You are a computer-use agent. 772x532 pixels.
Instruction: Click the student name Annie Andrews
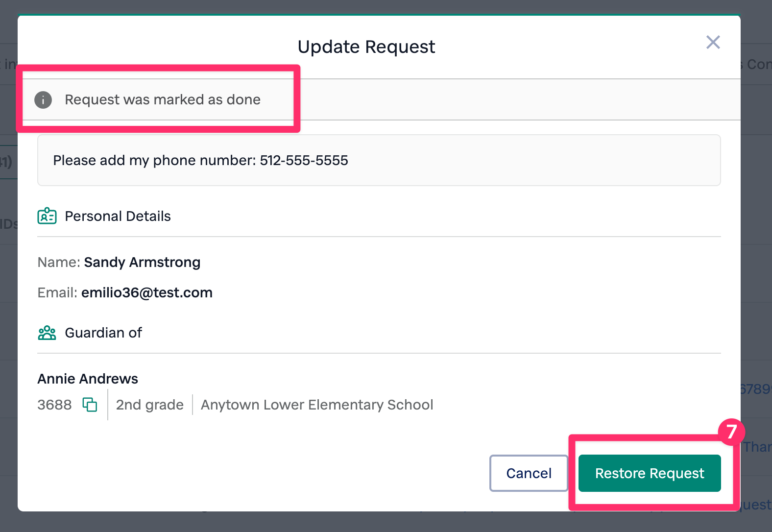point(88,379)
